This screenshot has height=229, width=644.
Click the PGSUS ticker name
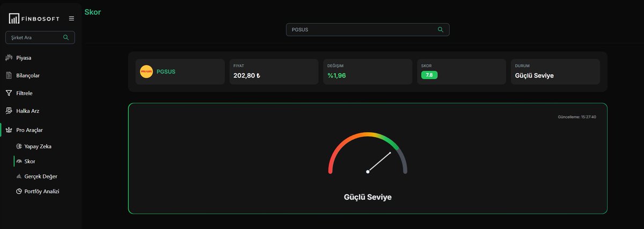[x=166, y=71]
